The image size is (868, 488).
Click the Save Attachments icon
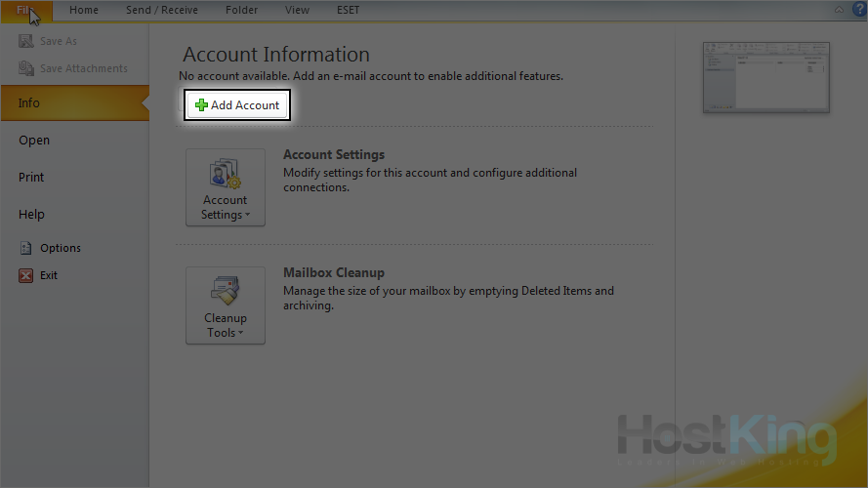pos(26,68)
